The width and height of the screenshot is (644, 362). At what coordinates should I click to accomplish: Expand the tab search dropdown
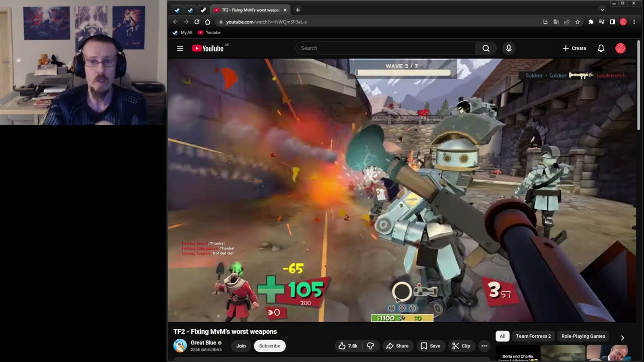pos(602,10)
